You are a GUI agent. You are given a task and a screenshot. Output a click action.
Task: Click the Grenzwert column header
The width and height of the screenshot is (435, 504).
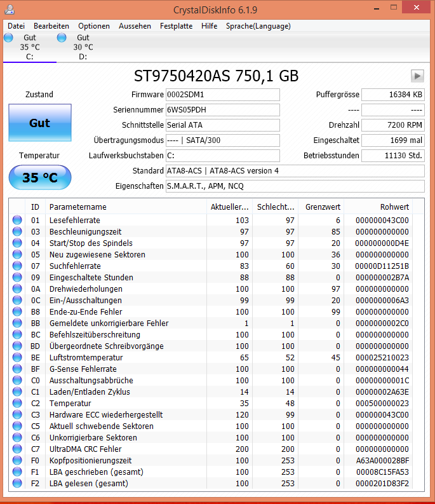click(x=321, y=207)
